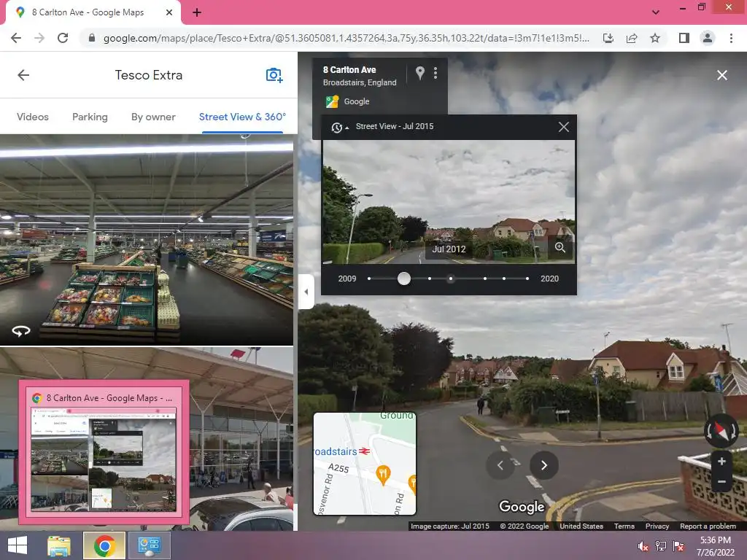This screenshot has height=560, width=747.
Task: Click the browser Forward arrow
Action: pyautogui.click(x=39, y=38)
